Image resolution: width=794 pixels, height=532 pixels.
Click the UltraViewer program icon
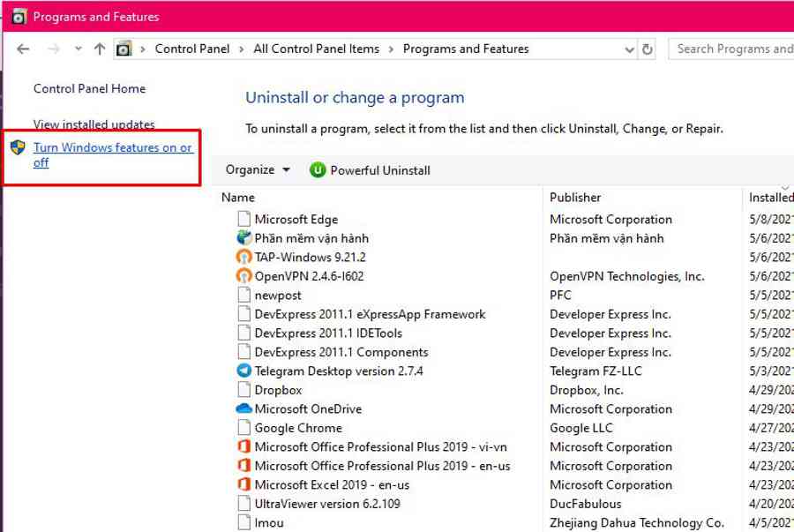(244, 504)
